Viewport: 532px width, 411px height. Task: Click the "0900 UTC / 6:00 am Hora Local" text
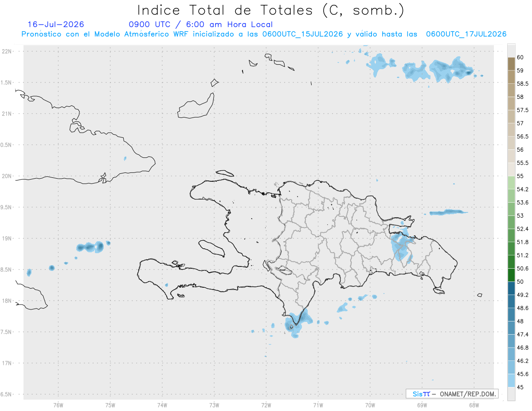[x=201, y=24]
